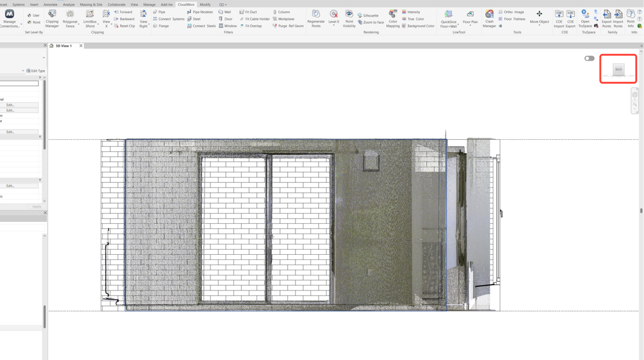Click Edit Type button
The width and height of the screenshot is (644, 360).
tap(36, 71)
